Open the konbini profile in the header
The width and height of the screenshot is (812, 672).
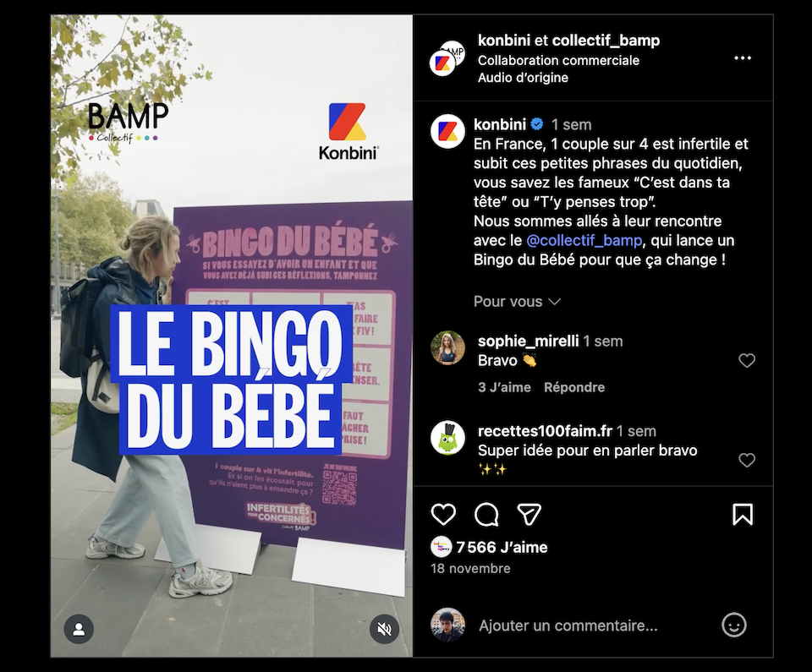[x=504, y=41]
